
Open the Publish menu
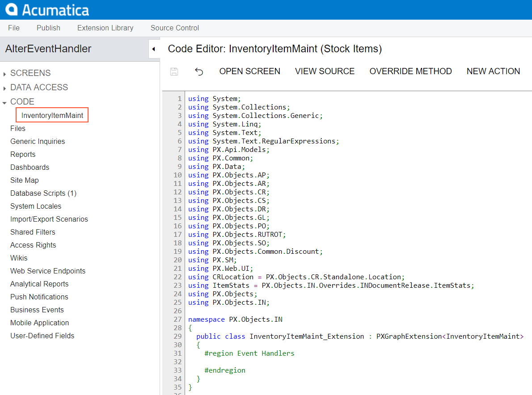pyautogui.click(x=48, y=28)
